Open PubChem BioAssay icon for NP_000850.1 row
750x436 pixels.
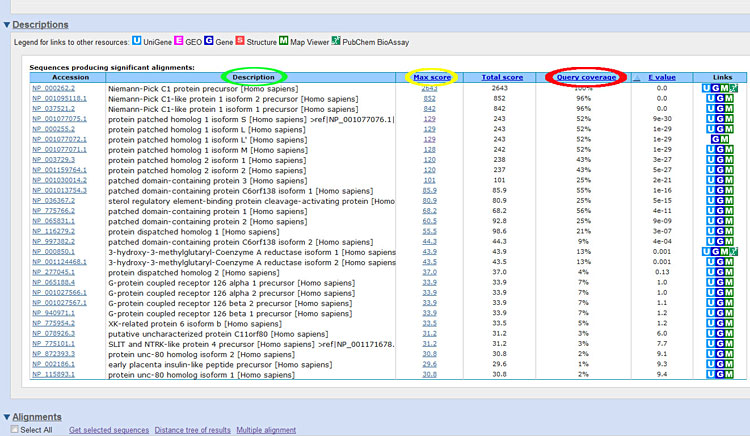[x=733, y=251]
